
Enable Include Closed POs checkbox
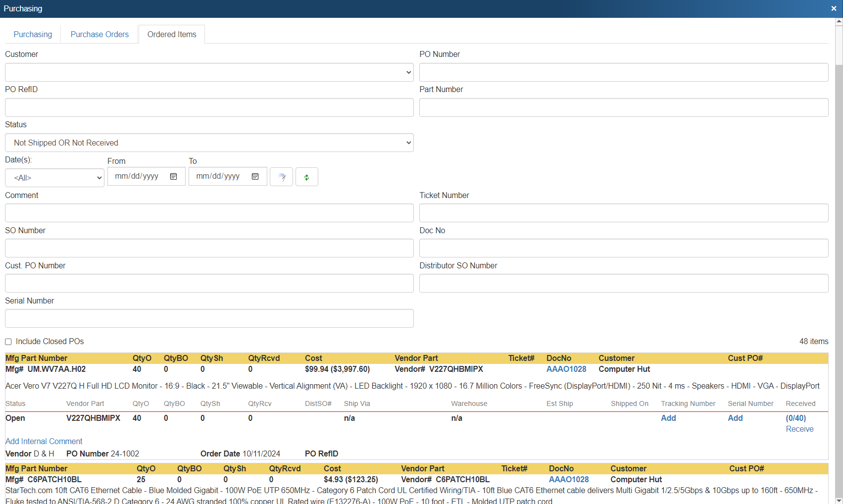click(x=8, y=342)
